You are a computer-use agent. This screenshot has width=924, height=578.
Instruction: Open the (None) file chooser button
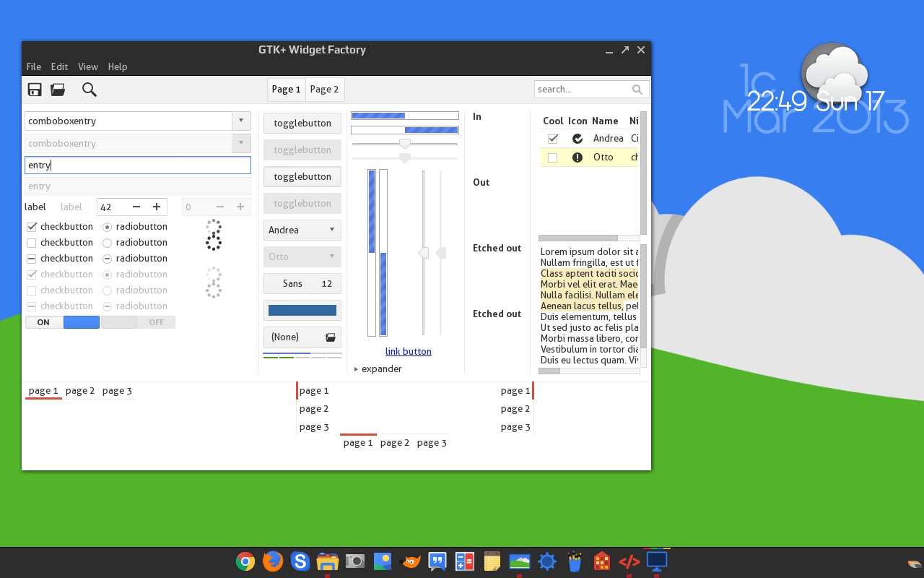(x=302, y=337)
